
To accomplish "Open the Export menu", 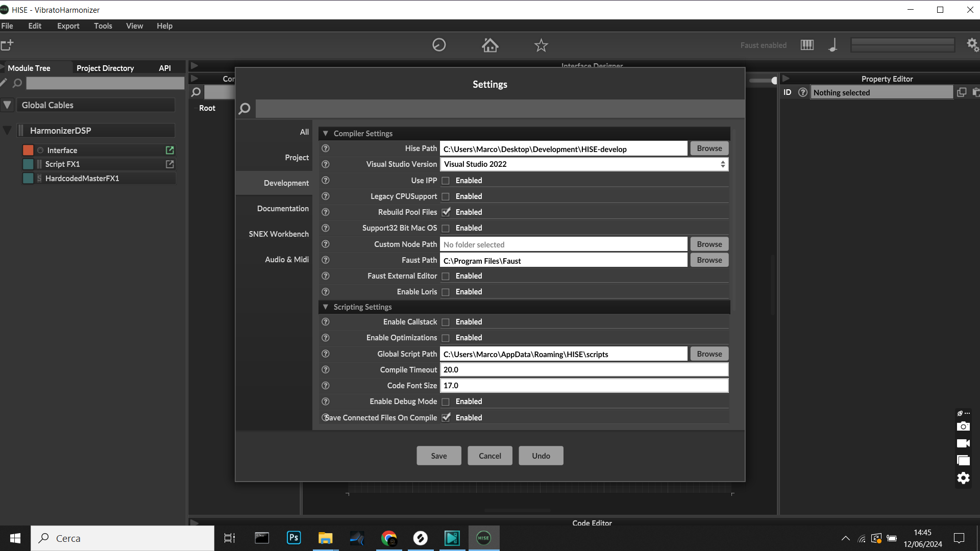I will (x=68, y=26).
